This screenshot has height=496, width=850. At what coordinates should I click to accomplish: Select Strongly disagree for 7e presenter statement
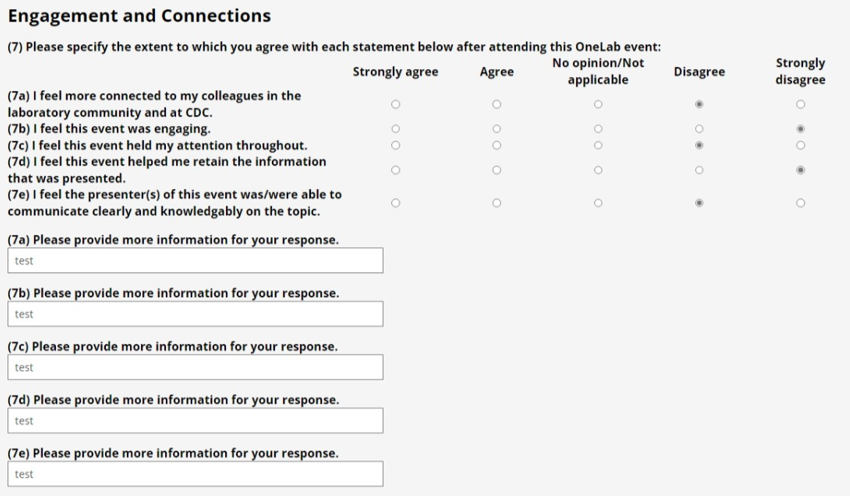coord(800,203)
